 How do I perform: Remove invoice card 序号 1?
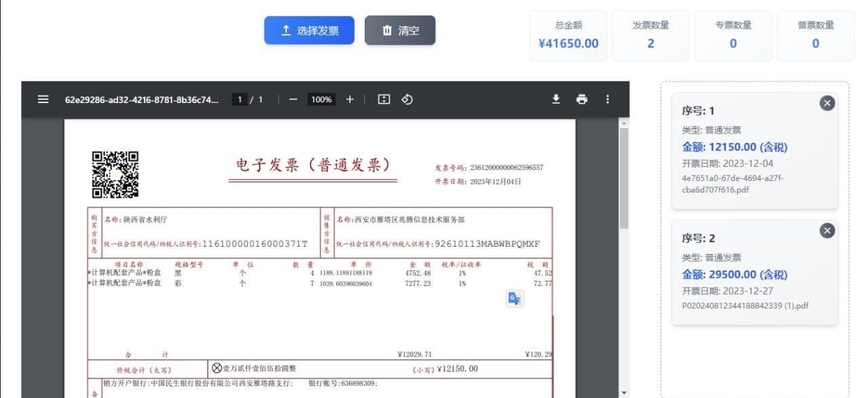(827, 103)
